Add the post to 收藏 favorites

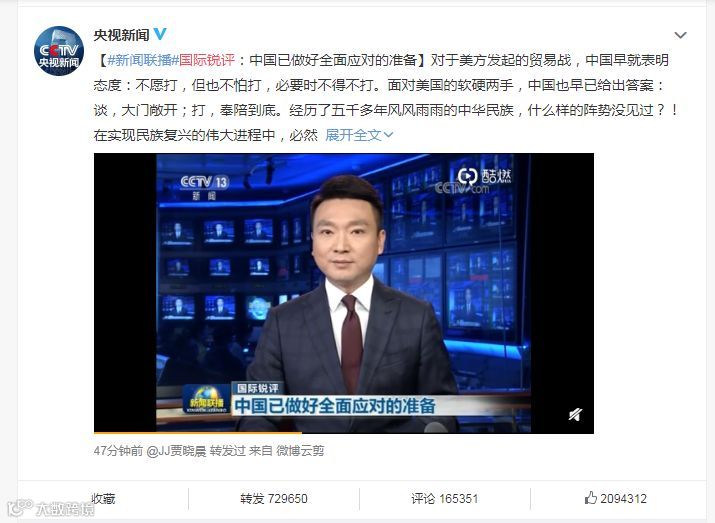coord(103,498)
